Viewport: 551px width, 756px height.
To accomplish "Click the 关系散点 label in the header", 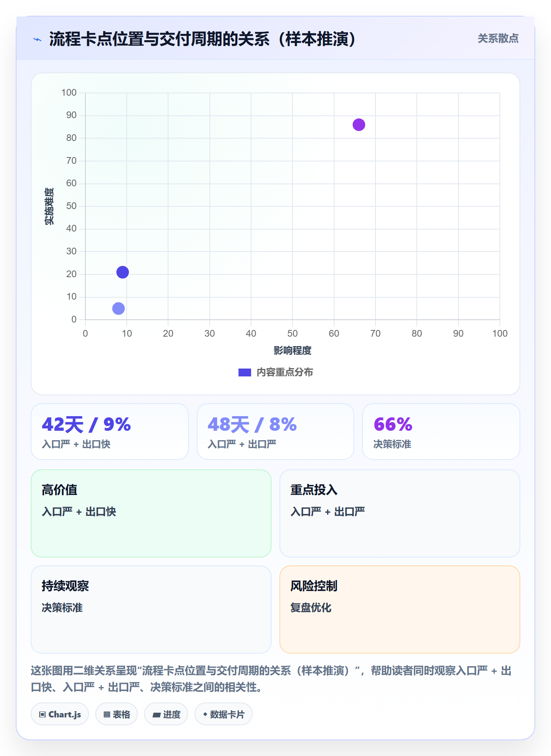I will [498, 39].
